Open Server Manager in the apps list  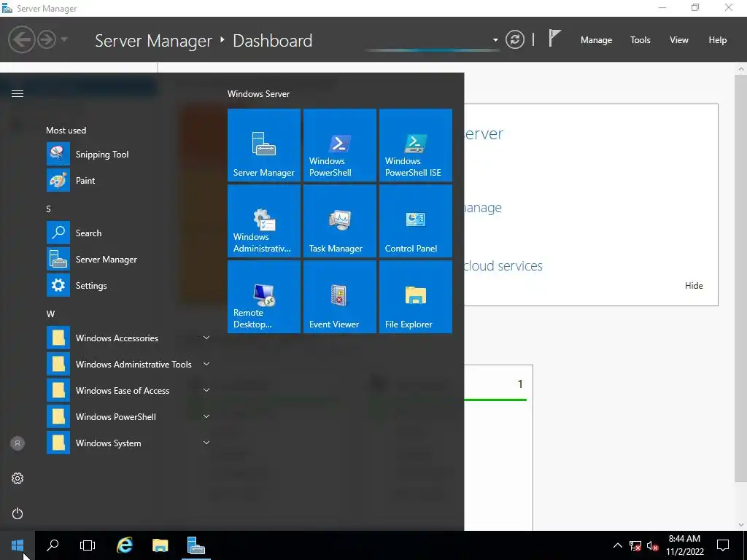pyautogui.click(x=128, y=259)
